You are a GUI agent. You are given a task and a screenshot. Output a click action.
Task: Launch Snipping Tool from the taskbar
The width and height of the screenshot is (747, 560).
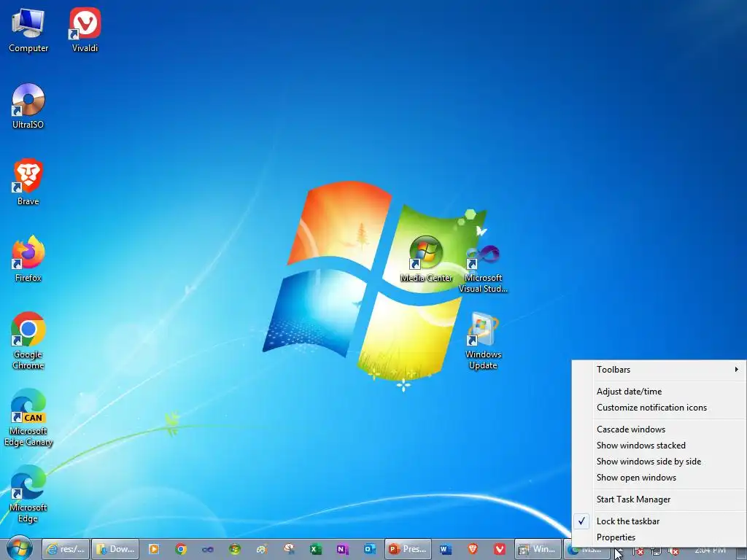point(289,549)
